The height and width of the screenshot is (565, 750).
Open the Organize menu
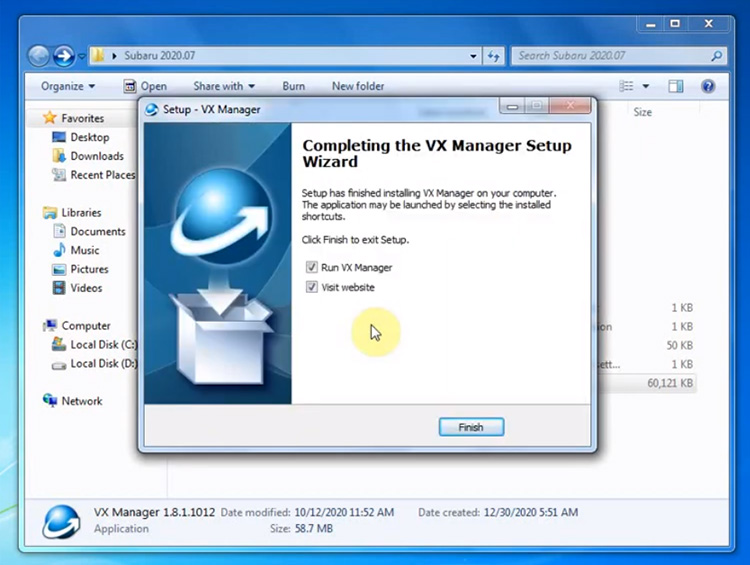point(68,86)
